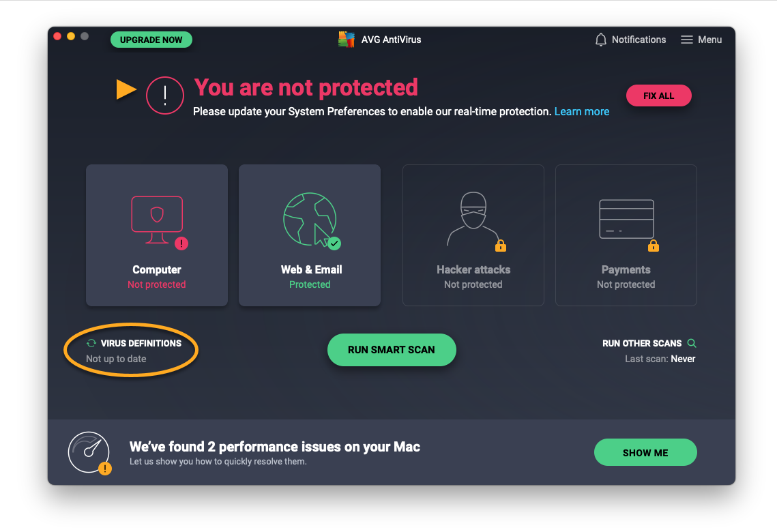The width and height of the screenshot is (777, 532).
Task: Click the red exclamation warning circle
Action: tap(165, 95)
